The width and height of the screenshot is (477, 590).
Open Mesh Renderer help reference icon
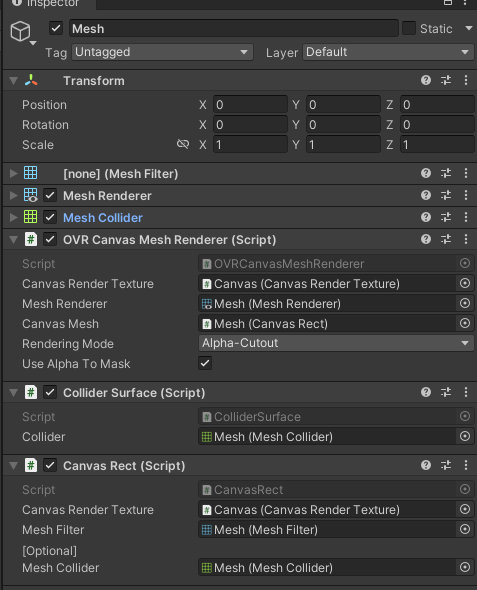click(426, 195)
